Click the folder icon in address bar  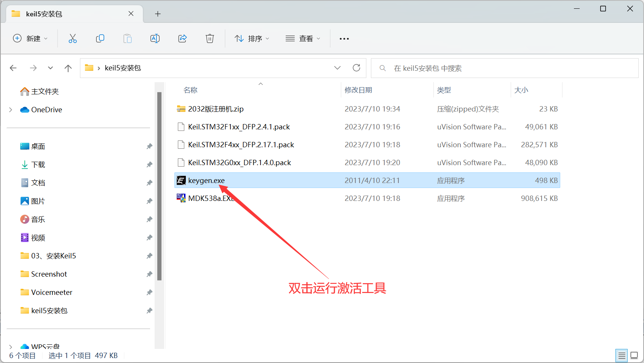[89, 68]
